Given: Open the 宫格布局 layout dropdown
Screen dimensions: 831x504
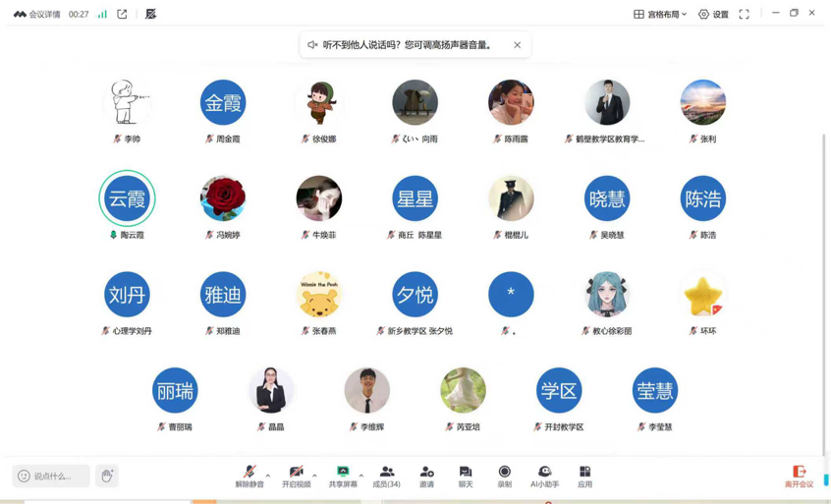Looking at the screenshot, I should tap(660, 15).
